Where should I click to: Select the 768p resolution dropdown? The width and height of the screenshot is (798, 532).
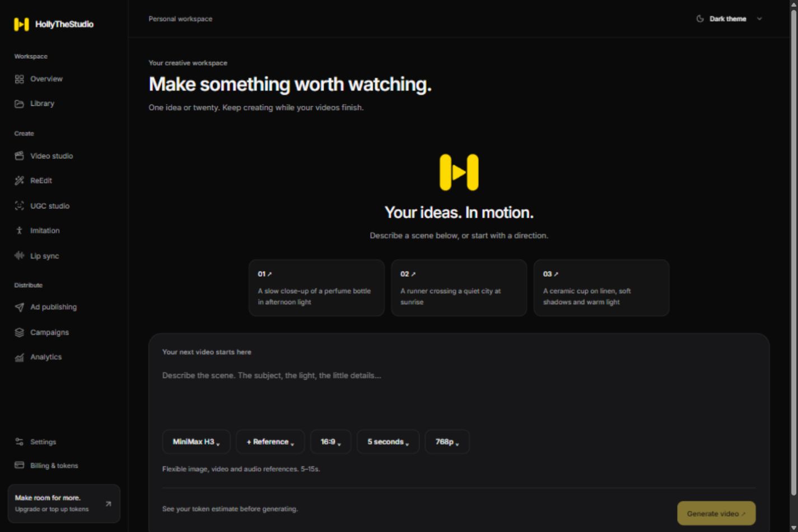[x=447, y=442]
